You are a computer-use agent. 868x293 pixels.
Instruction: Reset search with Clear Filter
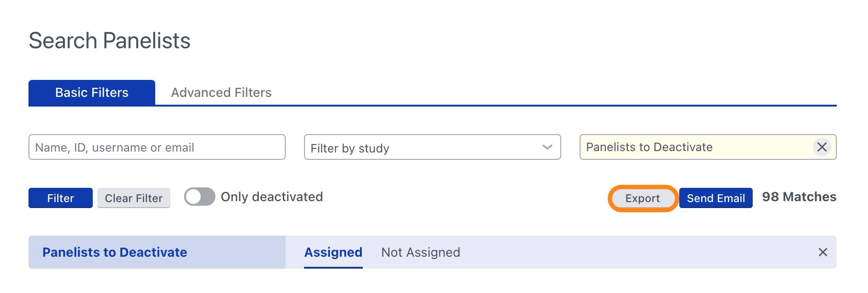coord(134,198)
